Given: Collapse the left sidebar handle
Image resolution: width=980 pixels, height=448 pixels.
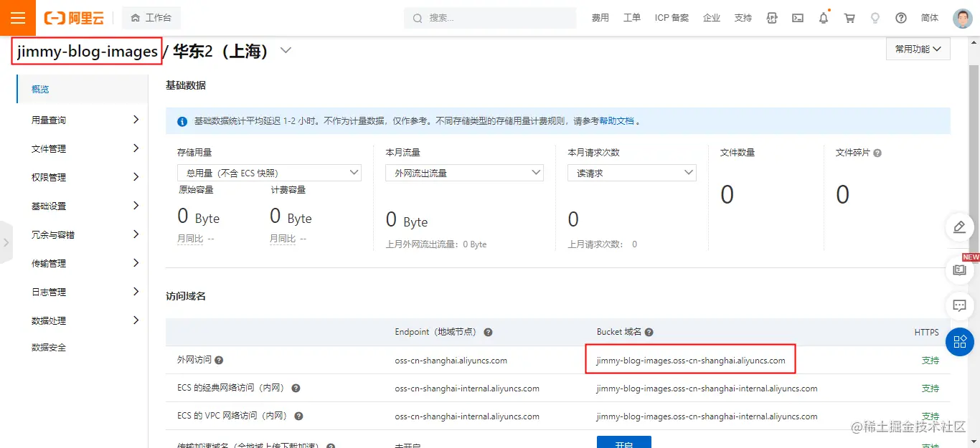Looking at the screenshot, I should pyautogui.click(x=6, y=242).
